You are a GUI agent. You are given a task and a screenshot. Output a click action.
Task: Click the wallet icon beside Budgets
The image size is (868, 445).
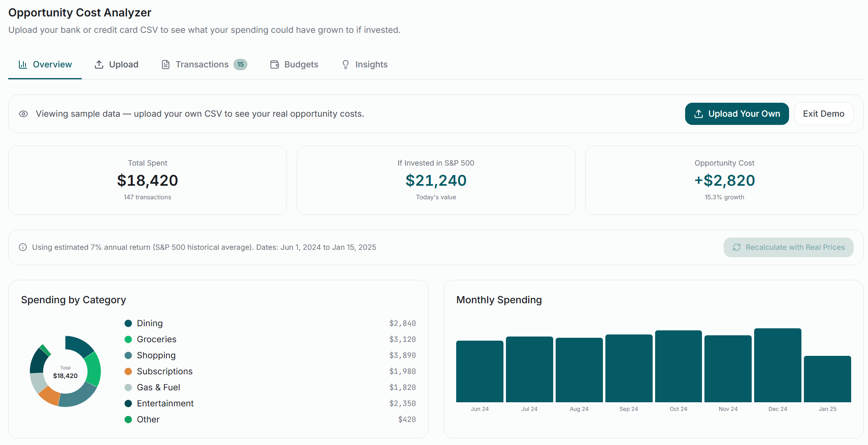275,65
